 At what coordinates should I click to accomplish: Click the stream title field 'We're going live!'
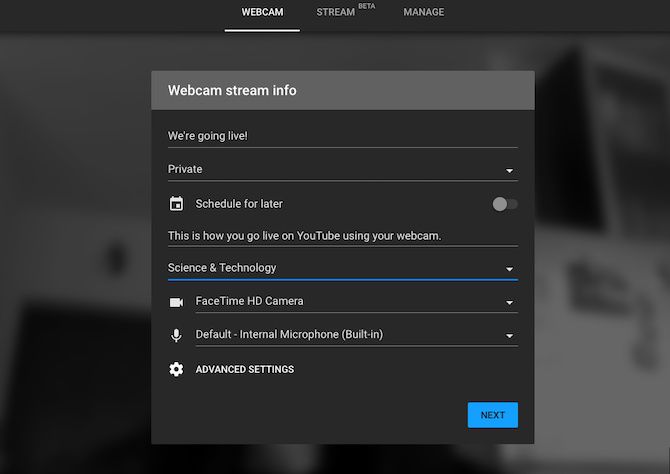342,136
